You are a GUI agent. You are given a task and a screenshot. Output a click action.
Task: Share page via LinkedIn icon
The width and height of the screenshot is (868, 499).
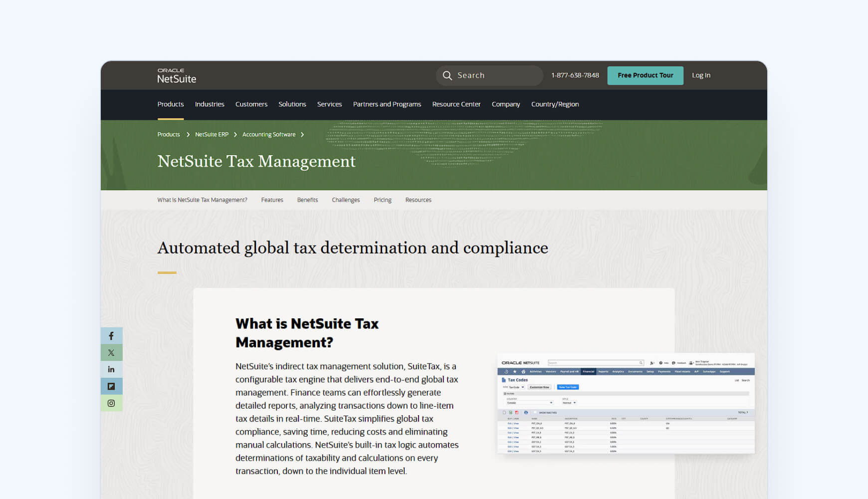point(111,369)
